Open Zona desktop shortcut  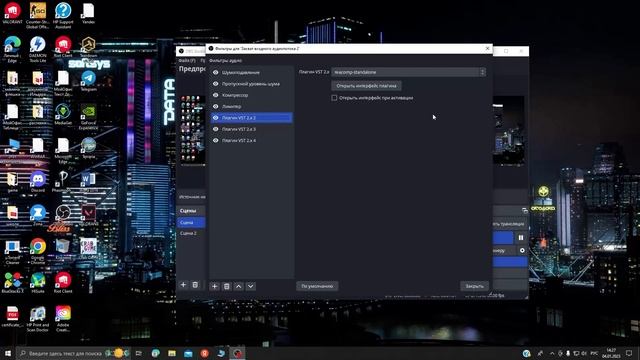coord(38,215)
